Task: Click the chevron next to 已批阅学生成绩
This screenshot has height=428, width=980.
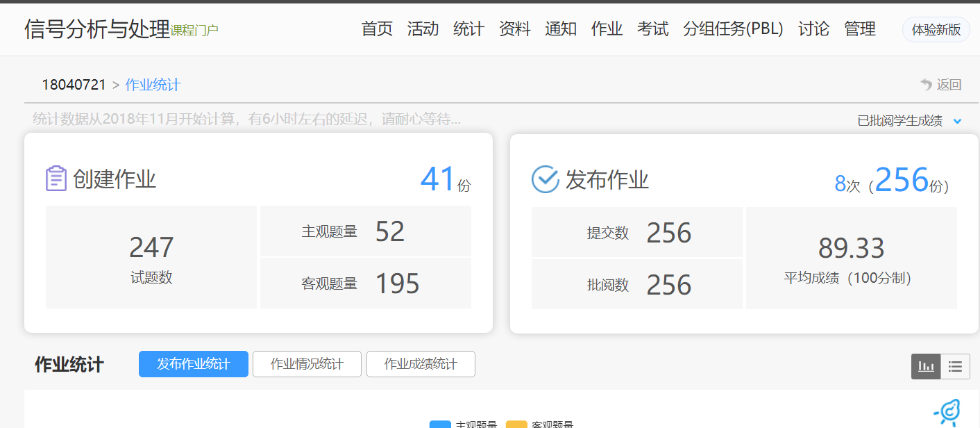Action: 958,121
